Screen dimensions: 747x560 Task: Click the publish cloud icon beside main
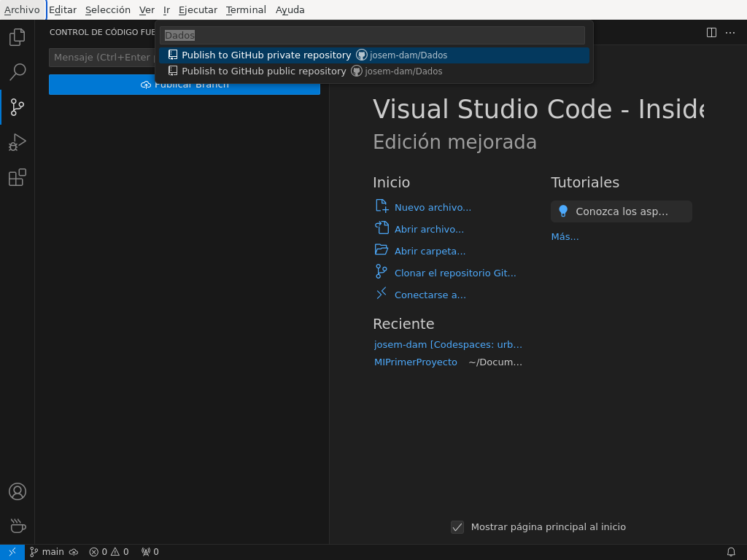(x=74, y=552)
